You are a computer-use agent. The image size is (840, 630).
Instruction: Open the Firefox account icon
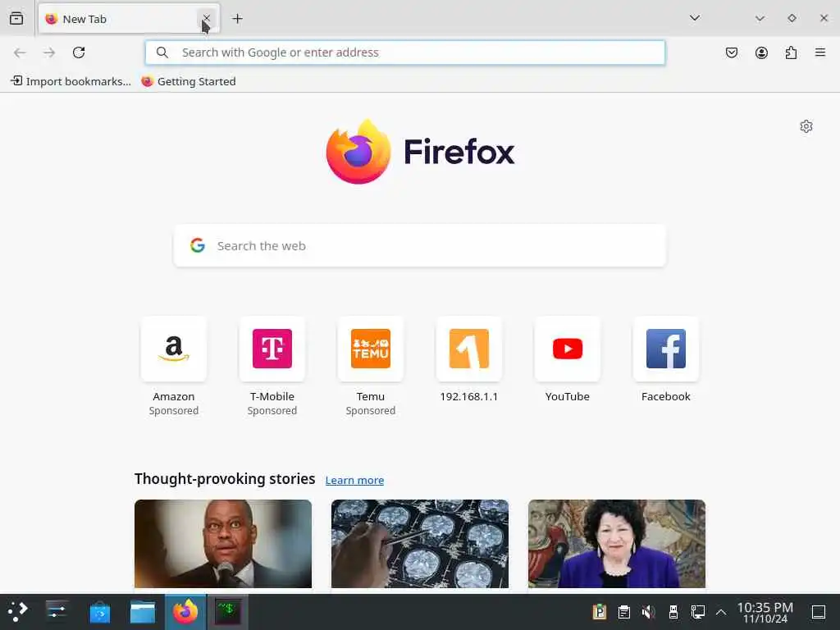[x=761, y=52]
